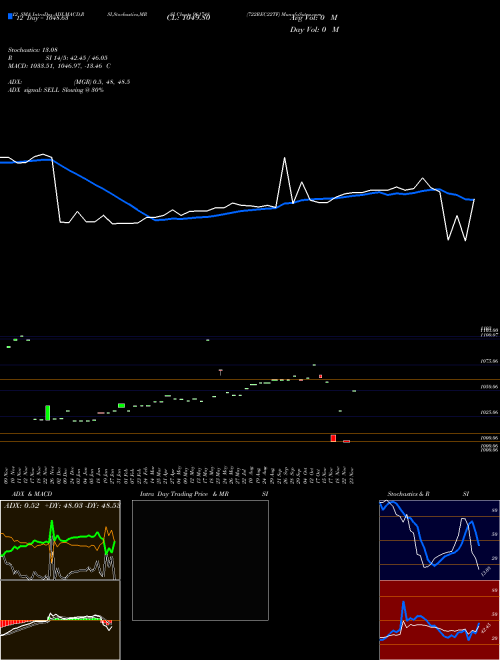Click the tall green candlestick on the price chart
500x660 pixels.
point(48,412)
